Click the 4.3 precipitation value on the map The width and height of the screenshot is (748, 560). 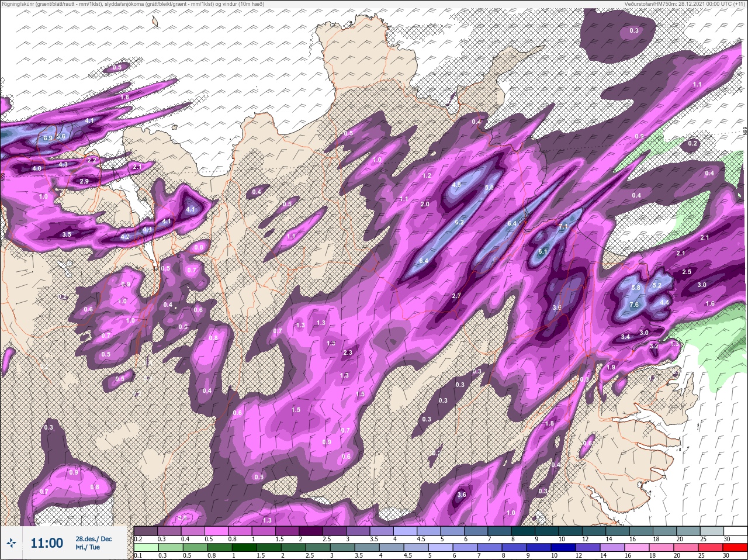pos(63,164)
